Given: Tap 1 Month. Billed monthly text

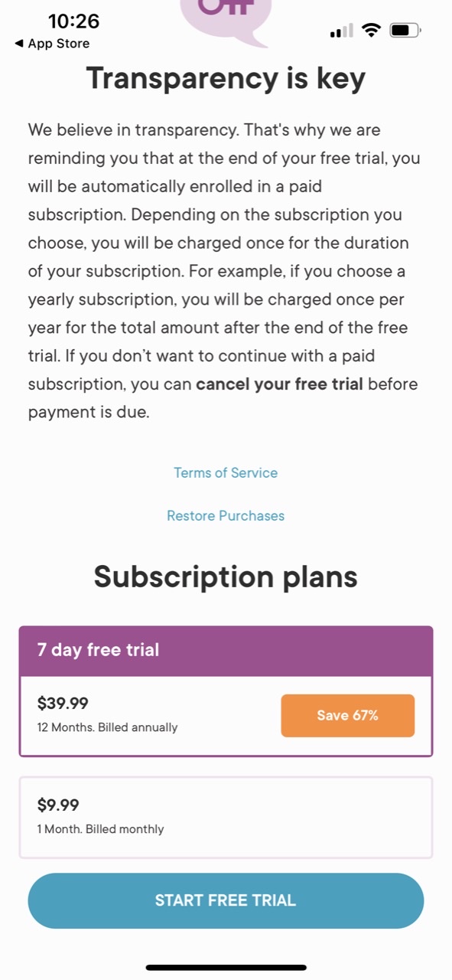Looking at the screenshot, I should [100, 828].
